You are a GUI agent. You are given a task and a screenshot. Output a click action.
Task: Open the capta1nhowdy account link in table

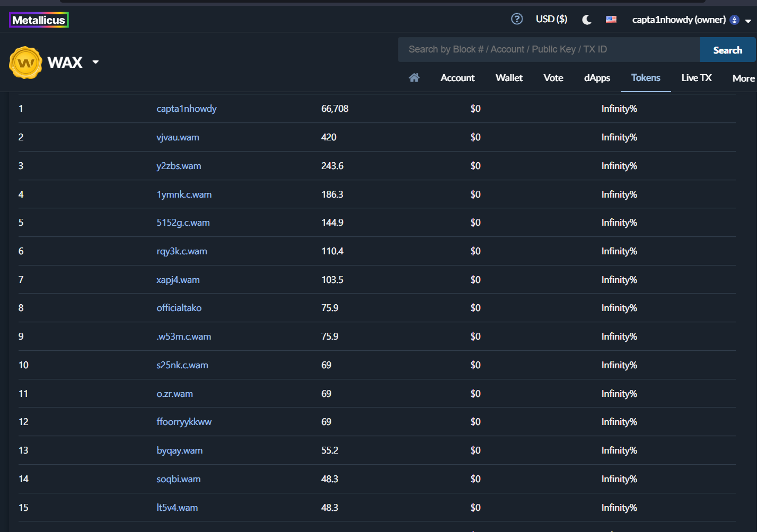point(187,109)
